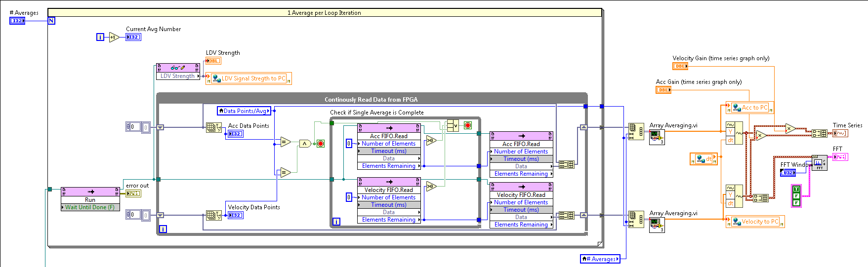
Task: Open the lower left shift register terminal
Action: pos(160,215)
